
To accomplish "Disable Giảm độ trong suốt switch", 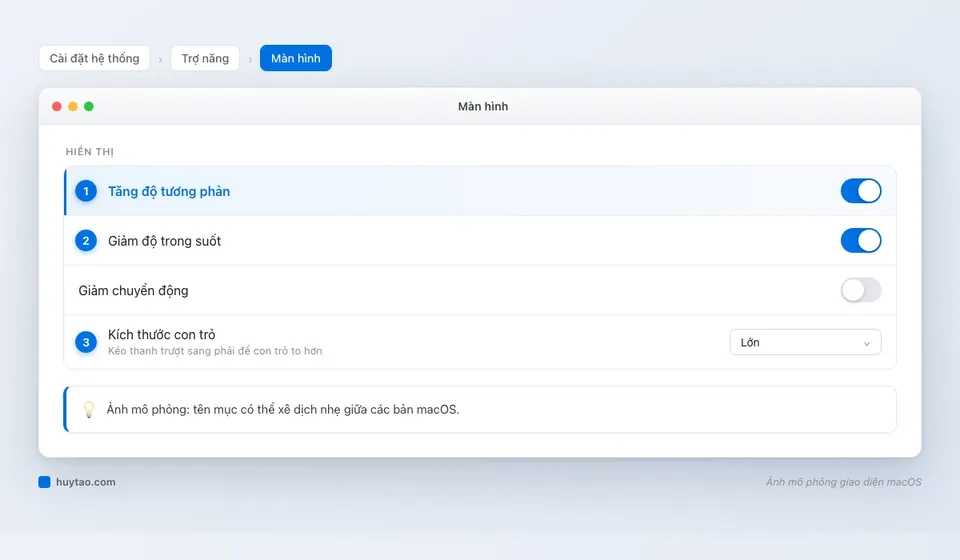I will (x=861, y=241).
